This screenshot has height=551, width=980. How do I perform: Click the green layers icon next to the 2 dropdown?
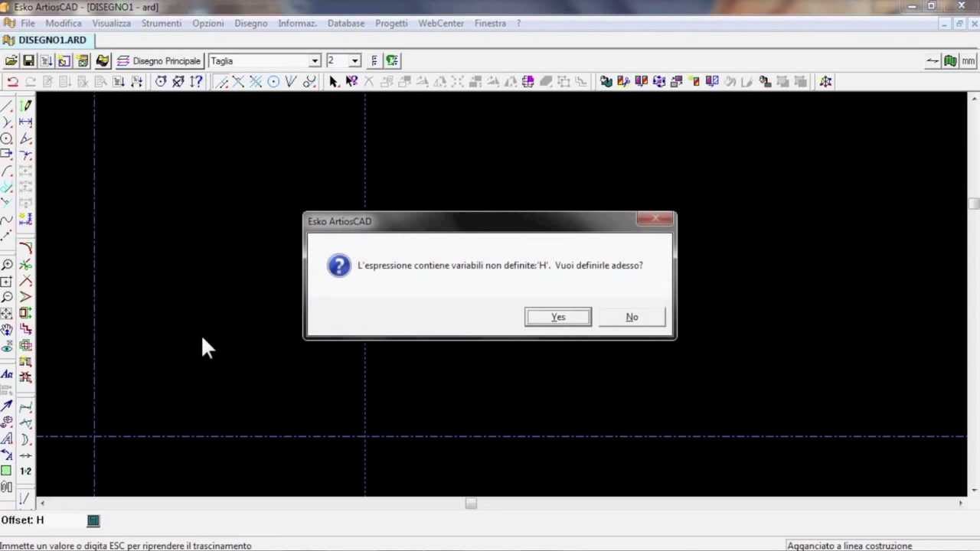392,60
